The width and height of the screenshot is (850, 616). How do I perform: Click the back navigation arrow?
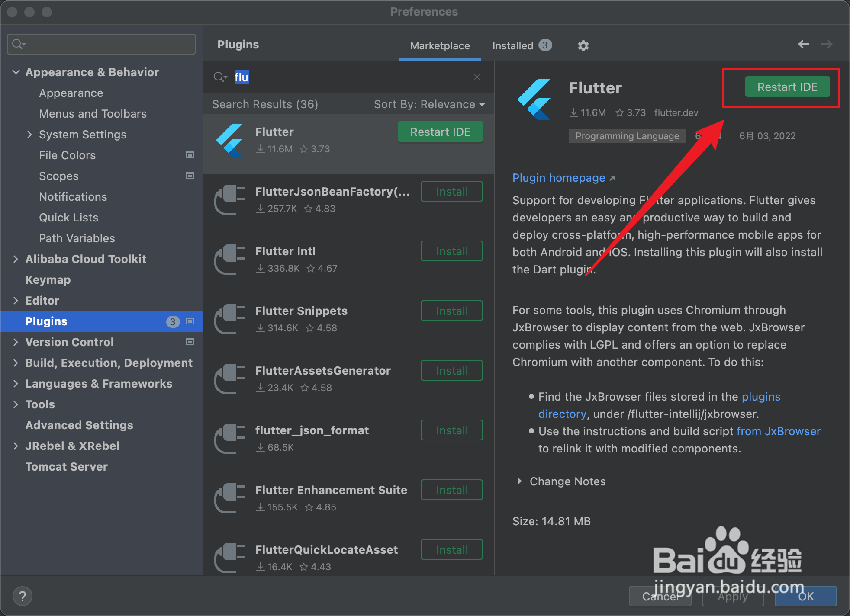pyautogui.click(x=803, y=44)
